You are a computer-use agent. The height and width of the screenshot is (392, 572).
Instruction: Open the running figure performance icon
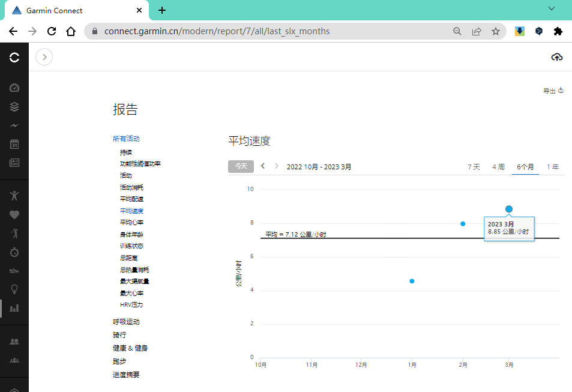pos(14,234)
